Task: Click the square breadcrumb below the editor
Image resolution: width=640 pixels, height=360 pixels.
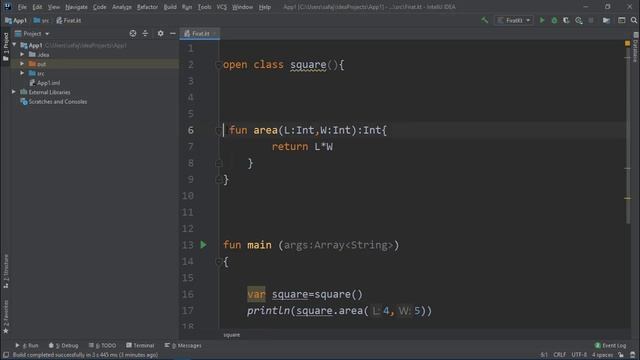Action: coord(231,335)
